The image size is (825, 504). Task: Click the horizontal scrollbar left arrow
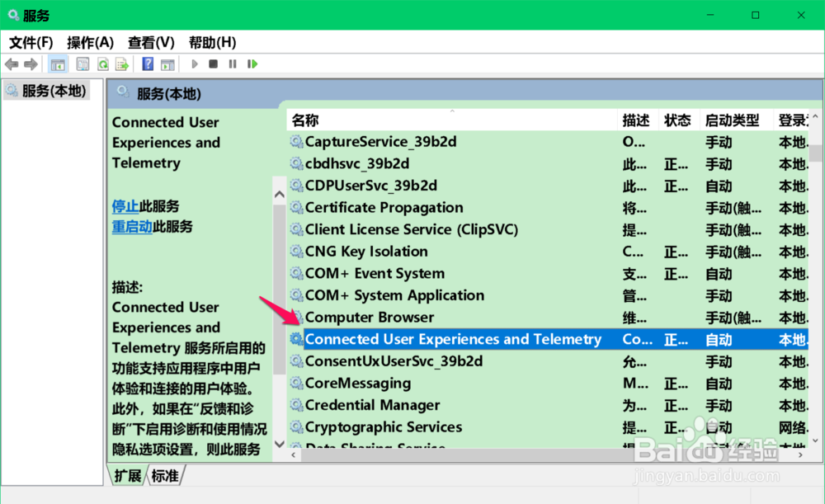point(293,455)
